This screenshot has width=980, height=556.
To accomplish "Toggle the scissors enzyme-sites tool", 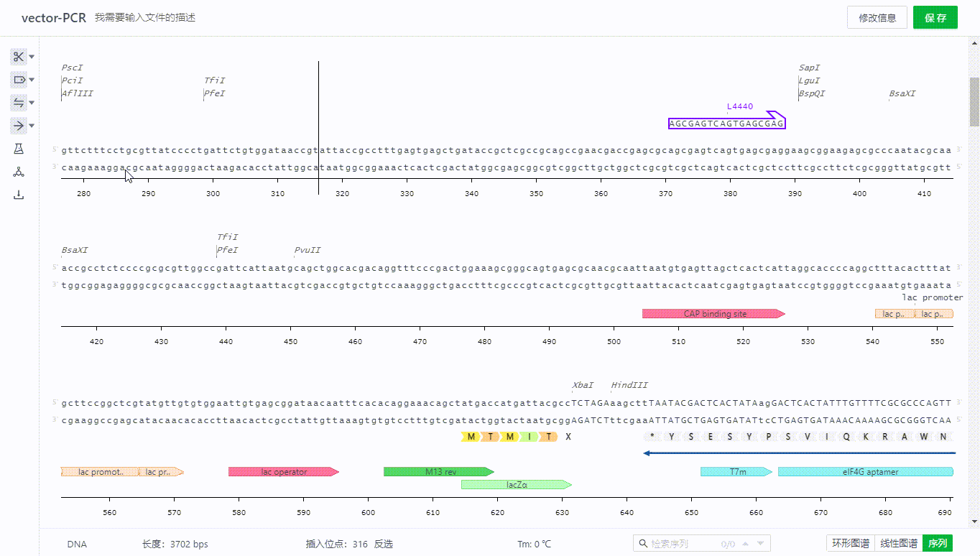I will click(19, 57).
